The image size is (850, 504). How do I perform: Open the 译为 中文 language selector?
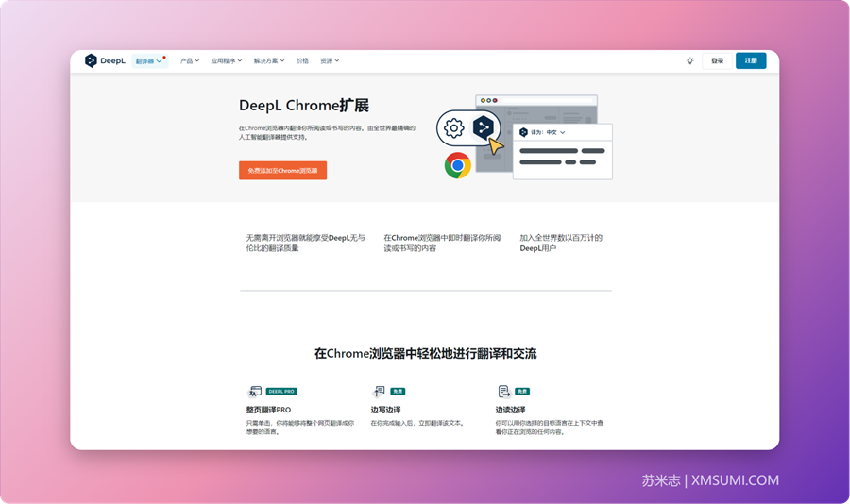pyautogui.click(x=555, y=132)
